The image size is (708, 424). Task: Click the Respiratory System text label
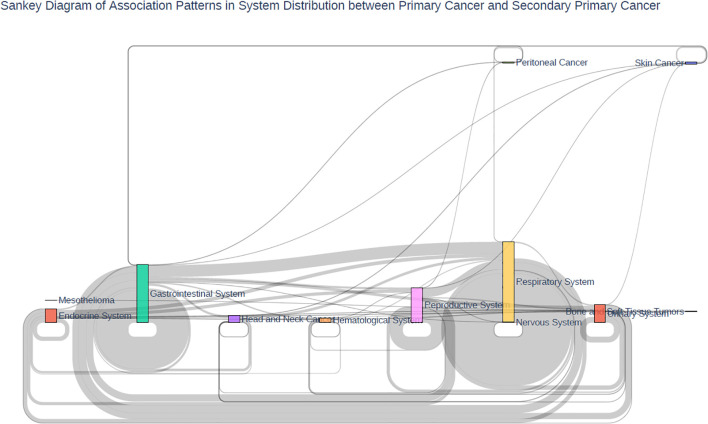[555, 282]
